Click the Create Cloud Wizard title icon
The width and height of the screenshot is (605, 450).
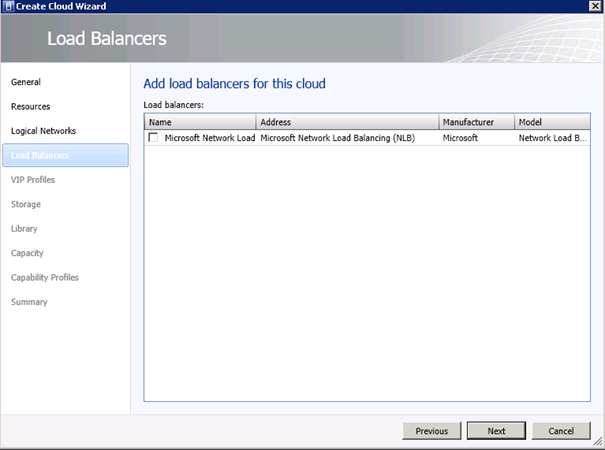[x=8, y=7]
